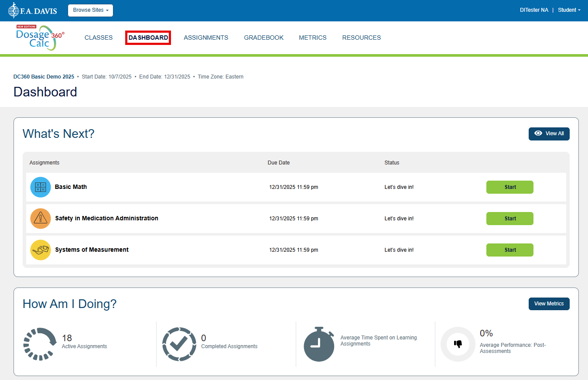Switch to the Gradebook tab

[x=264, y=38]
